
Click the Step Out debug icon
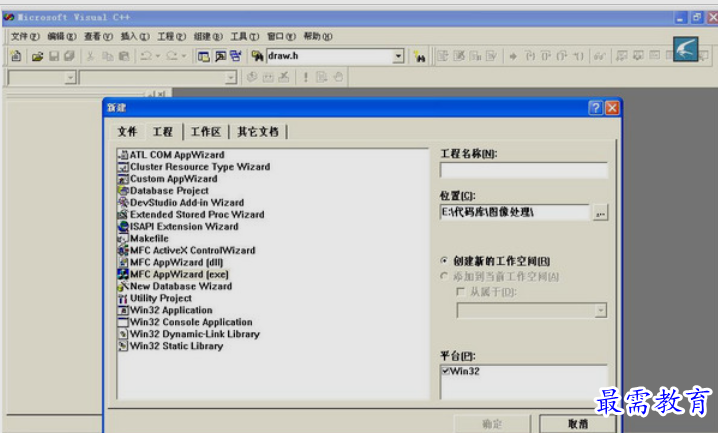tap(562, 56)
